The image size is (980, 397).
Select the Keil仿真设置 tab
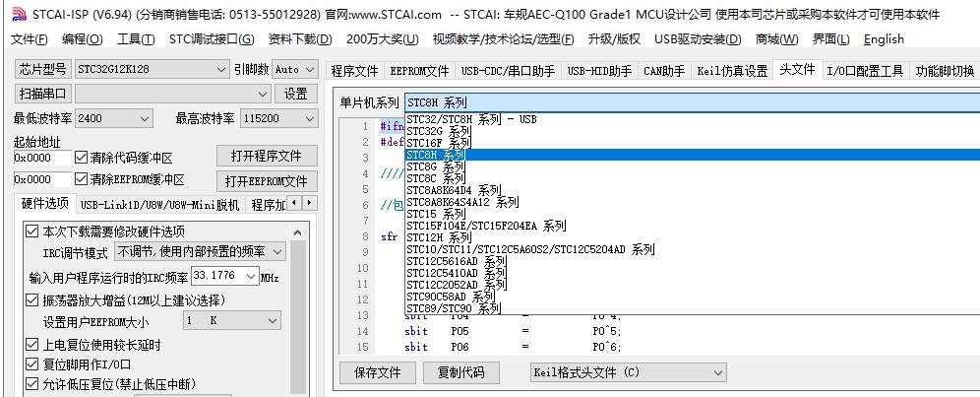pyautogui.click(x=732, y=71)
